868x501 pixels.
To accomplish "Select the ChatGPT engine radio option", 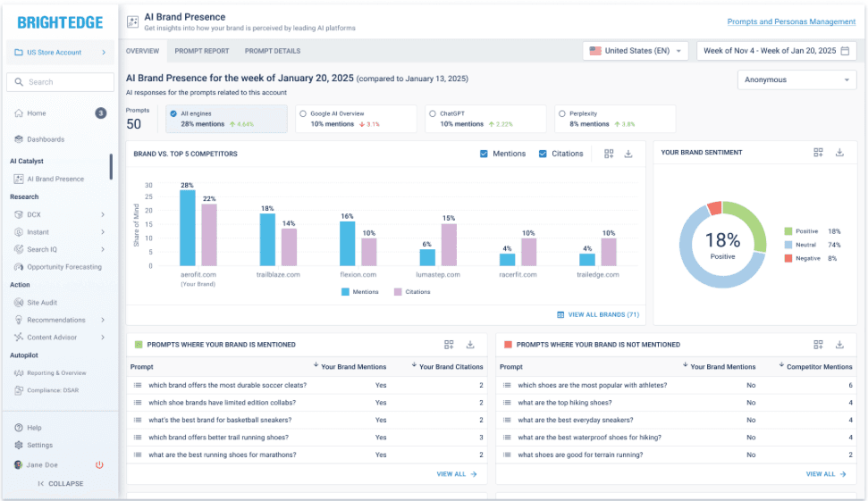I will (x=433, y=114).
